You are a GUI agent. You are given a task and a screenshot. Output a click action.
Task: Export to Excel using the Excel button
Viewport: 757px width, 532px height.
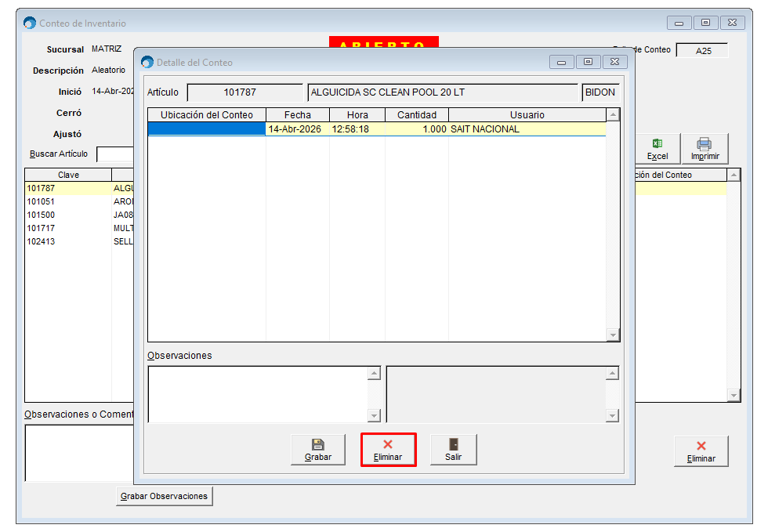point(657,149)
